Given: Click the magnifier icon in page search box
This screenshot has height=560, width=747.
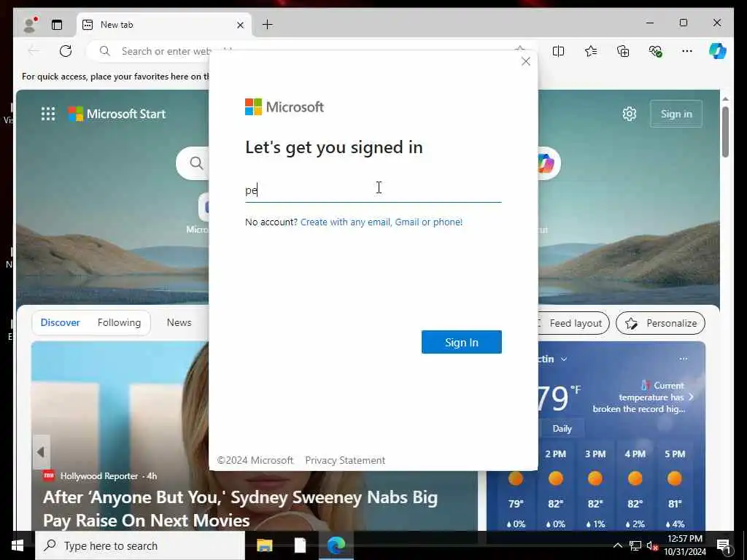Looking at the screenshot, I should point(196,163).
